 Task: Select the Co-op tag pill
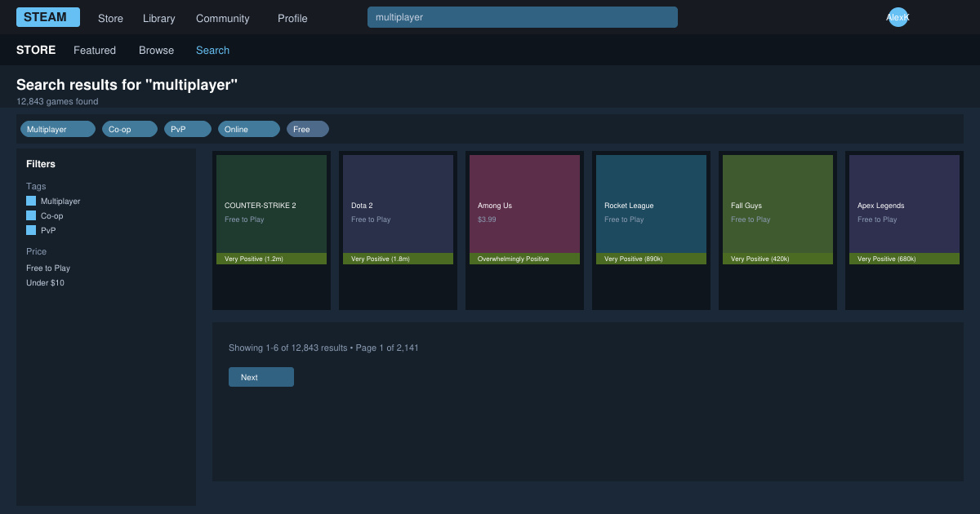[x=130, y=129]
